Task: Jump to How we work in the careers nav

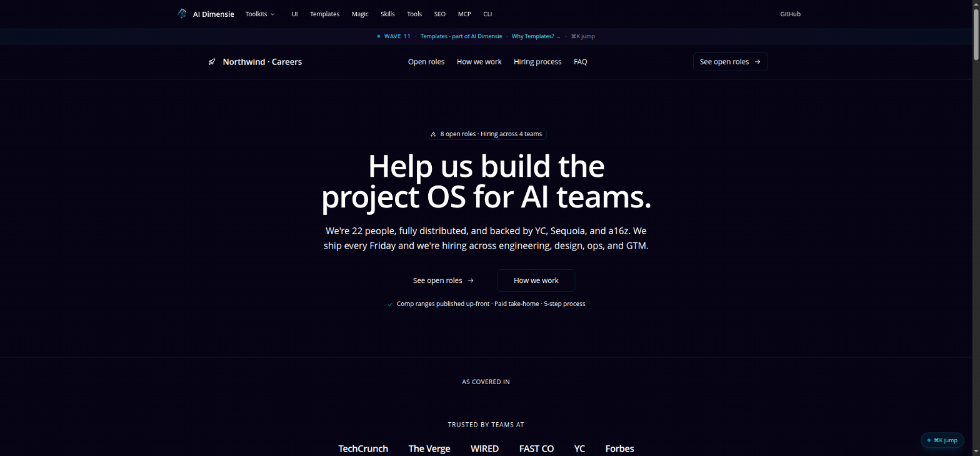Action: pyautogui.click(x=479, y=62)
